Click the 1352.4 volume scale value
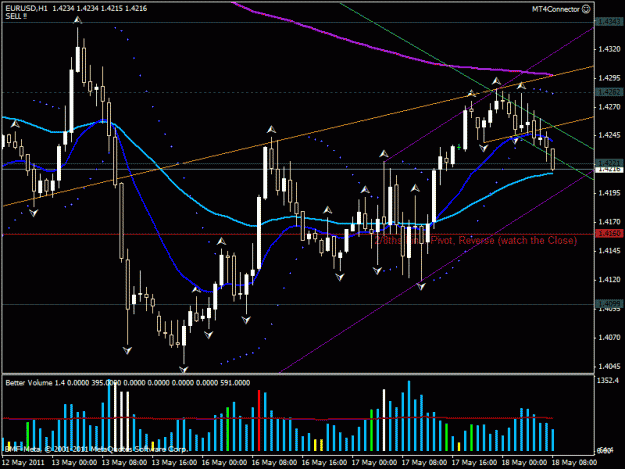Image resolution: width=625 pixels, height=469 pixels. coord(608,381)
